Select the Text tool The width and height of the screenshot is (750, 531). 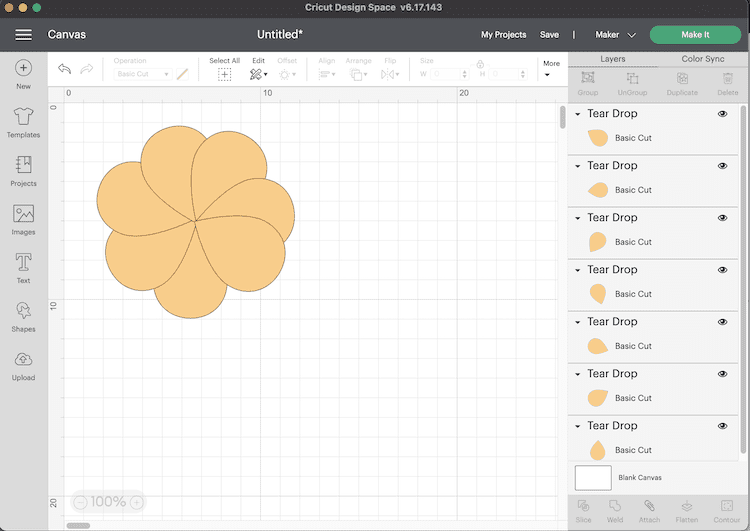(x=23, y=263)
